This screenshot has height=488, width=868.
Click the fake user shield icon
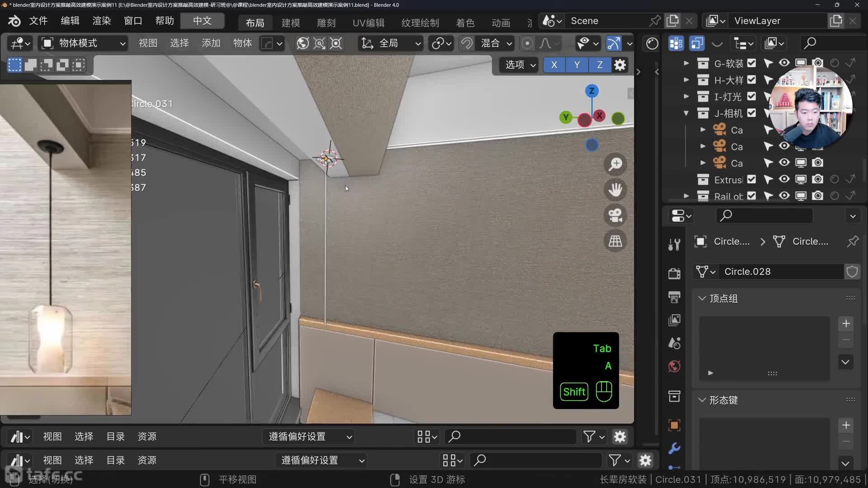(x=852, y=272)
